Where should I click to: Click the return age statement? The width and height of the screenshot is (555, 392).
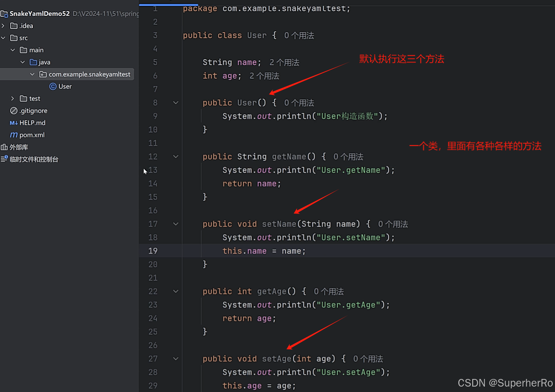click(x=249, y=318)
